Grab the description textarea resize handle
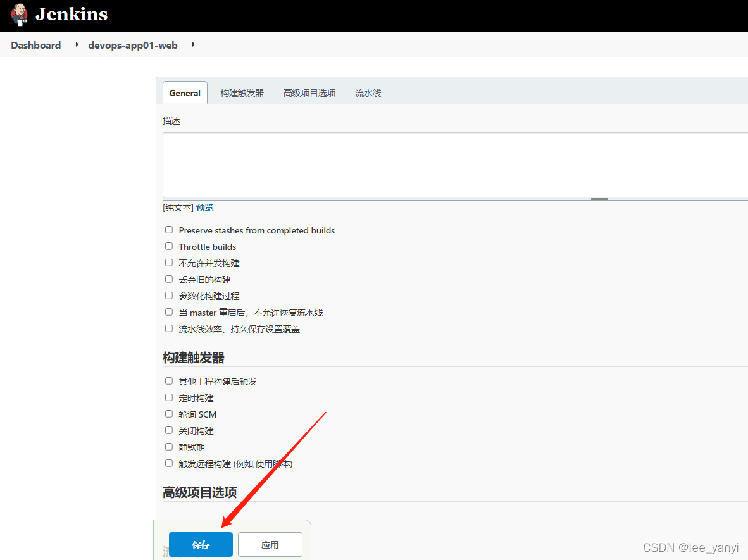Viewport: 748px width, 560px height. [599, 199]
